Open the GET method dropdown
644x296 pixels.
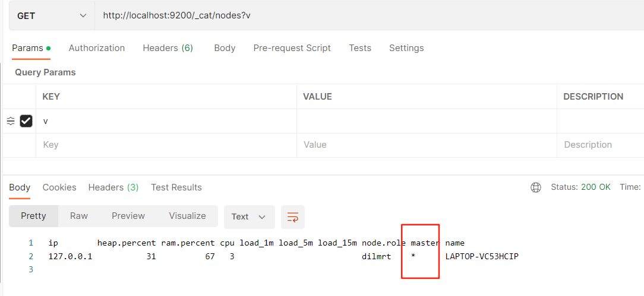coord(52,16)
